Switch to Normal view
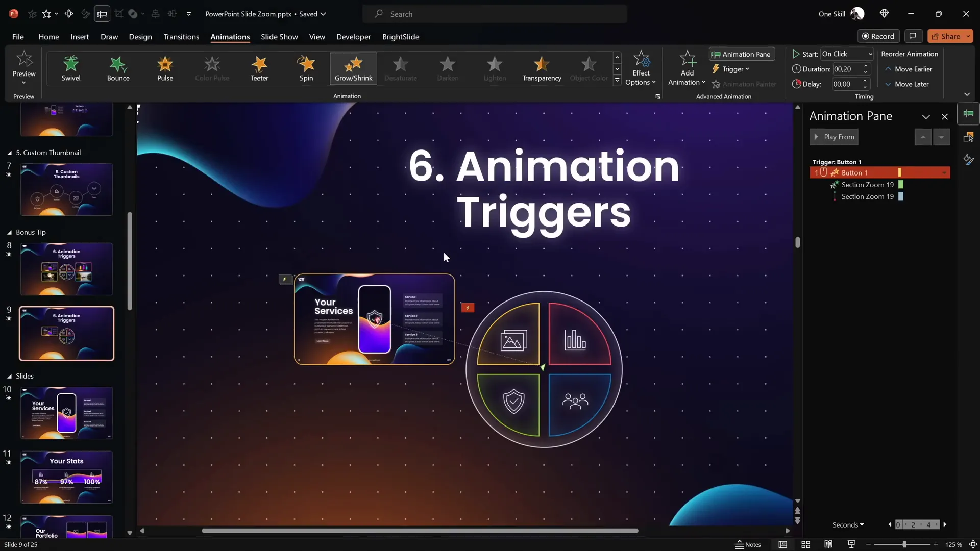 click(782, 544)
